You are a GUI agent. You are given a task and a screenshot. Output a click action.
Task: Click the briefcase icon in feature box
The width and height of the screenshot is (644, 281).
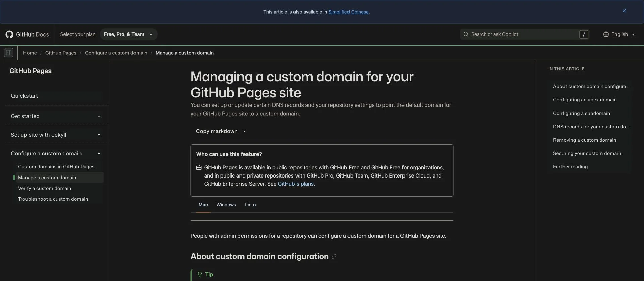click(x=199, y=167)
